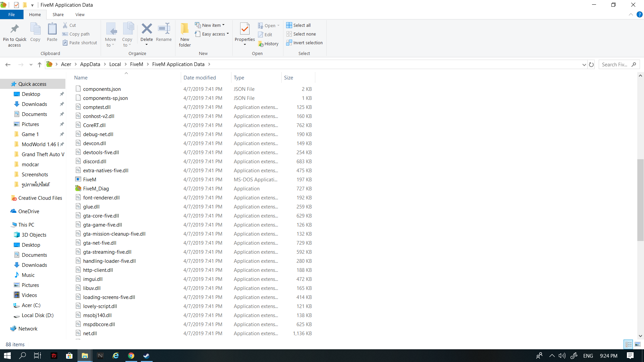
Task: Collapse the ribbon with the chevron
Action: coord(631,14)
